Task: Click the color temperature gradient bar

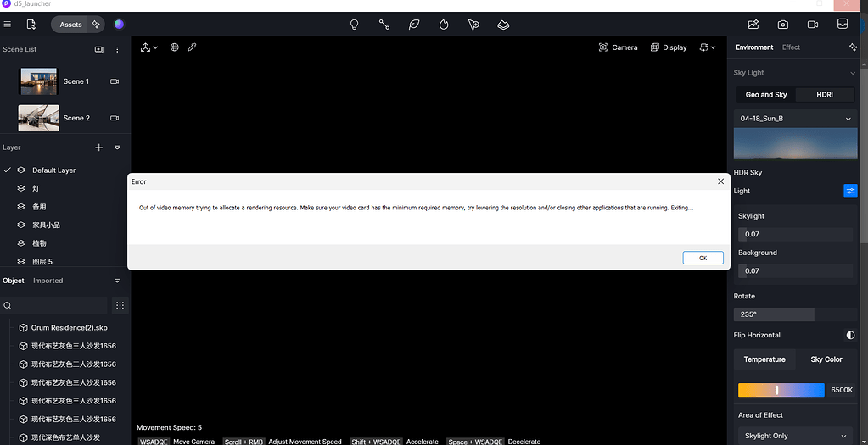Action: click(781, 390)
